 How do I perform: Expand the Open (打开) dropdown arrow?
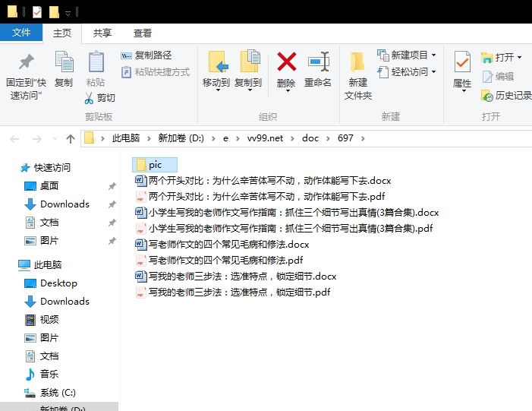pos(519,58)
